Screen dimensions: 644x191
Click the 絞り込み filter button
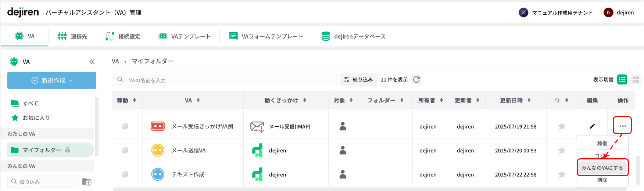click(x=358, y=79)
